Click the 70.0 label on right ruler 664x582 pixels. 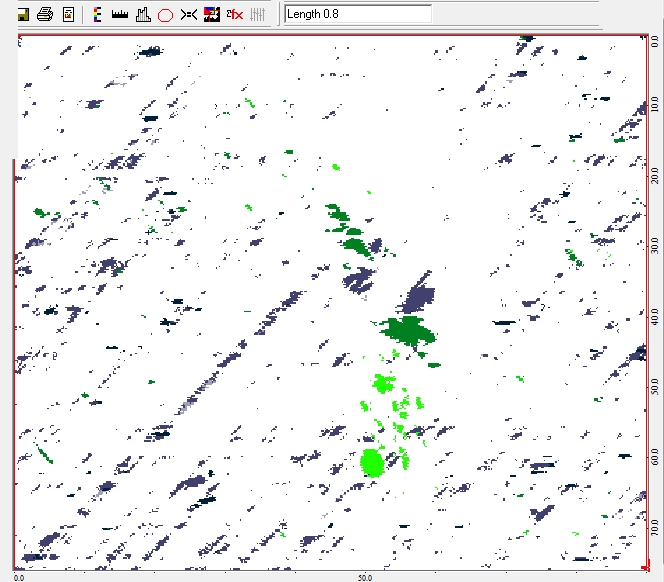655,525
